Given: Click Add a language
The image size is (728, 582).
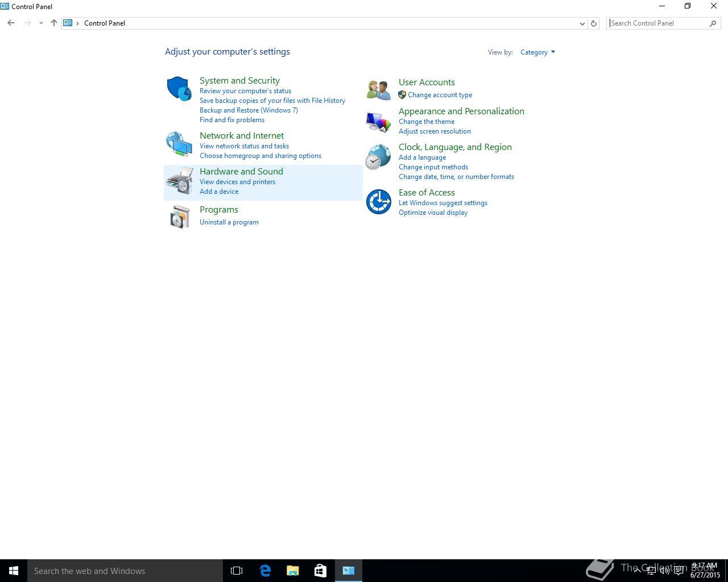Looking at the screenshot, I should click(x=422, y=157).
